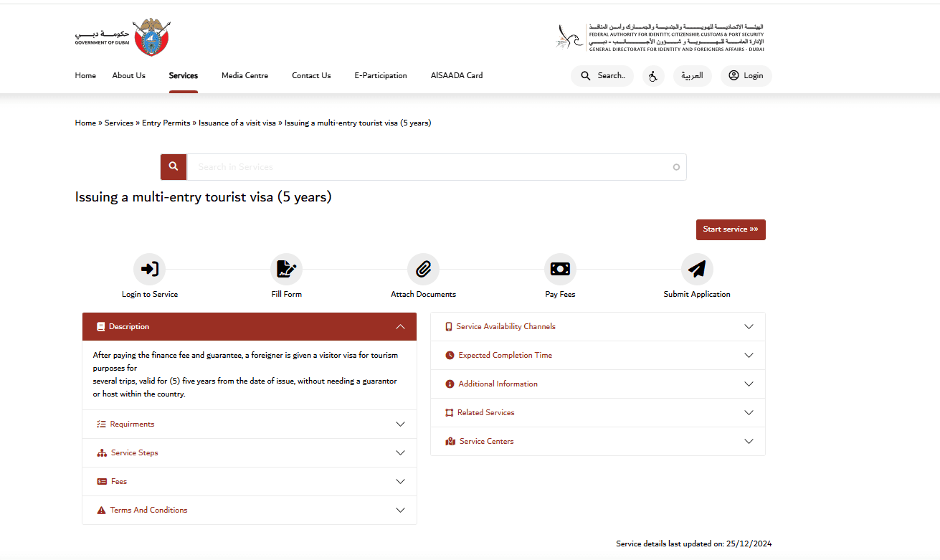Click the Attach Documents paperclip icon
This screenshot has width=940, height=560.
(423, 268)
